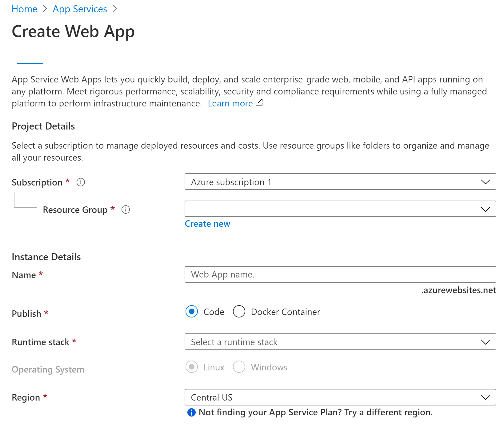Click the Region field label
Screen dimensions: 504x431
(26, 397)
